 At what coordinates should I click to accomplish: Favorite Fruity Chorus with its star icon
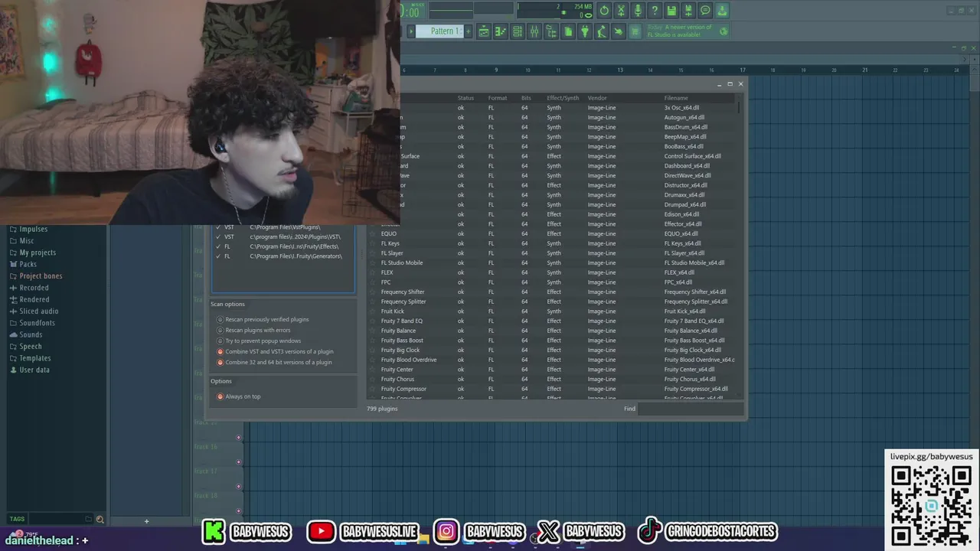(373, 379)
